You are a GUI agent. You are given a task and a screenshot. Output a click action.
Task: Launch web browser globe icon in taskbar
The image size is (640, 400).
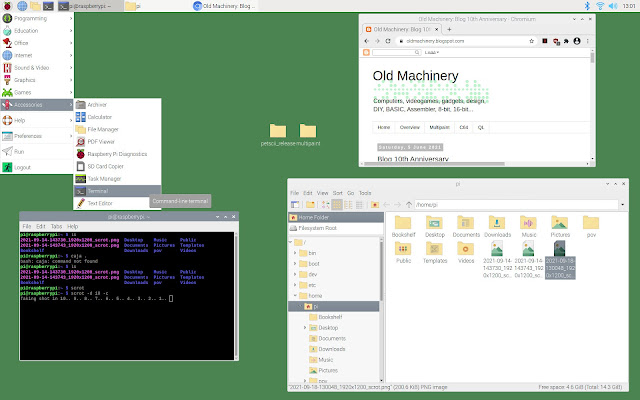pyautogui.click(x=22, y=6)
